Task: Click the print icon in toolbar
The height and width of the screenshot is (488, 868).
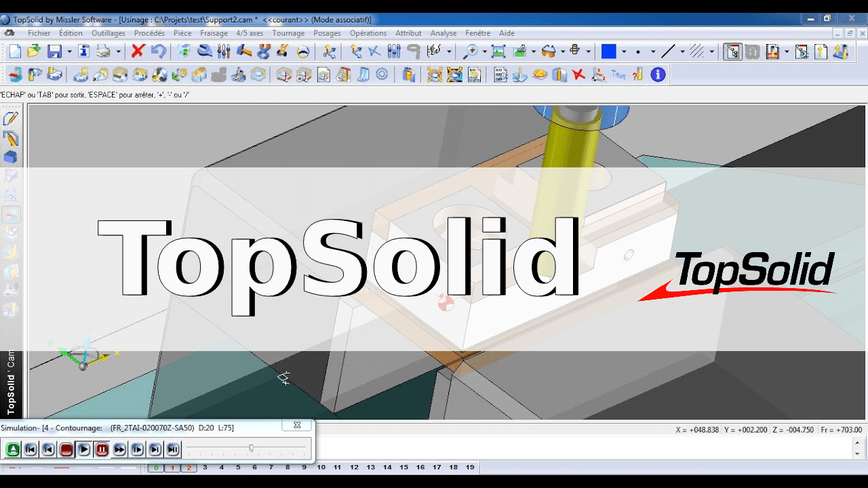Action: 102,52
